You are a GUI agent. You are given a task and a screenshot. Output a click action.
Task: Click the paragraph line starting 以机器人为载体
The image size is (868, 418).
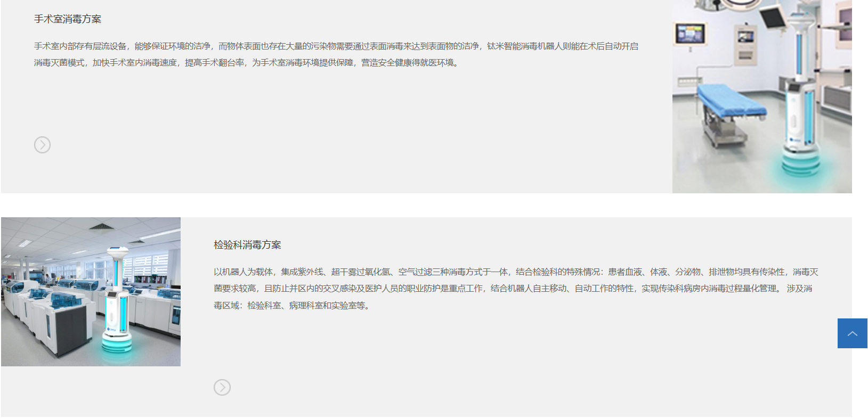click(515, 272)
